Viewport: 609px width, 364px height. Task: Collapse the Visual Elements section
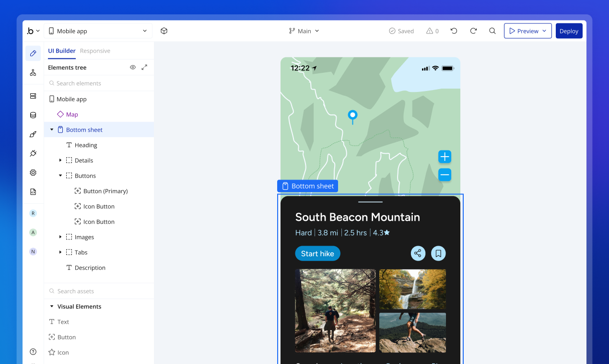coord(52,307)
